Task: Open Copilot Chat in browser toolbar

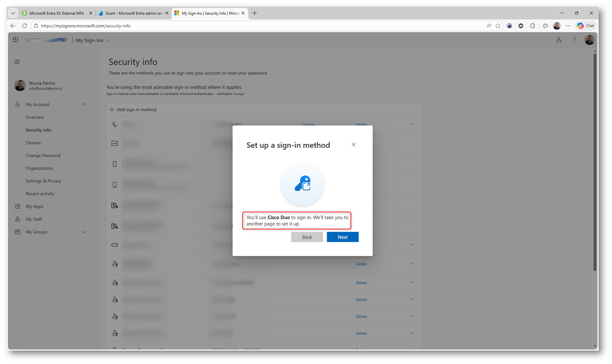Action: pos(586,26)
